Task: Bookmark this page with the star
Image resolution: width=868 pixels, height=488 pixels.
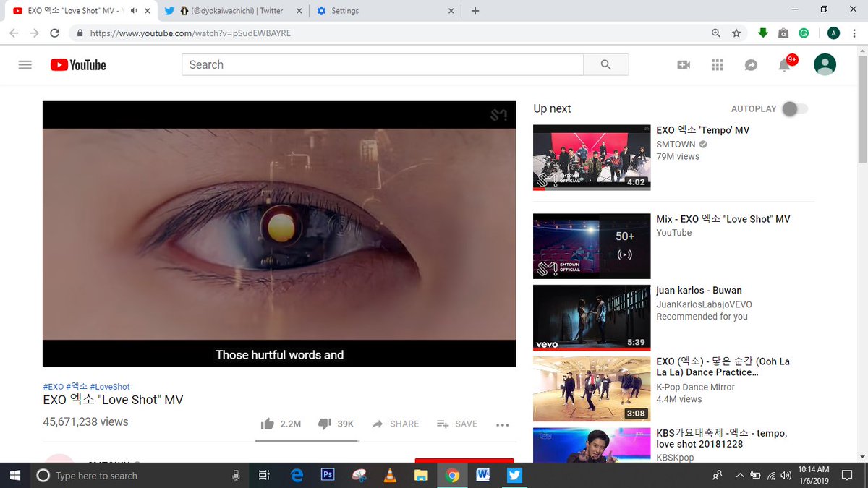Action: (x=736, y=33)
